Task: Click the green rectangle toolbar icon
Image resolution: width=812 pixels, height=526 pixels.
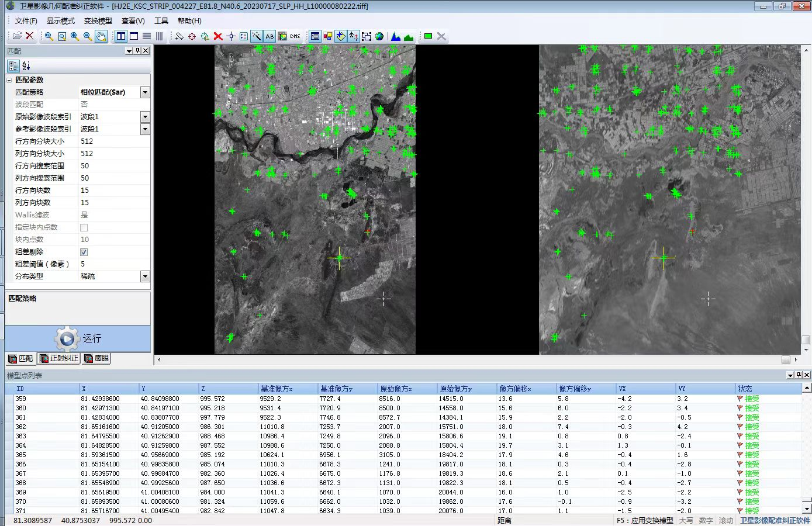Action: 428,36
